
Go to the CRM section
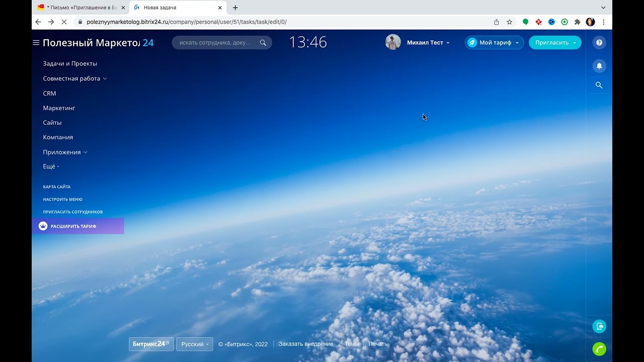(x=49, y=93)
